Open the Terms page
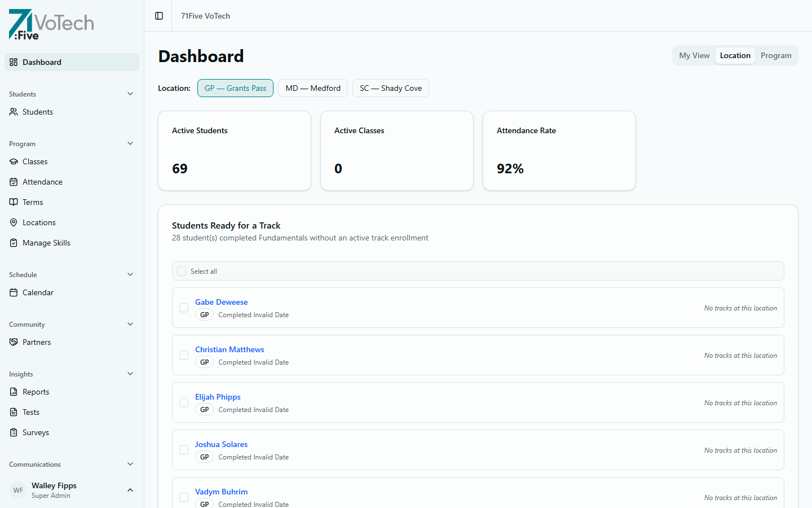Viewport: 812px width, 508px height. pos(33,202)
